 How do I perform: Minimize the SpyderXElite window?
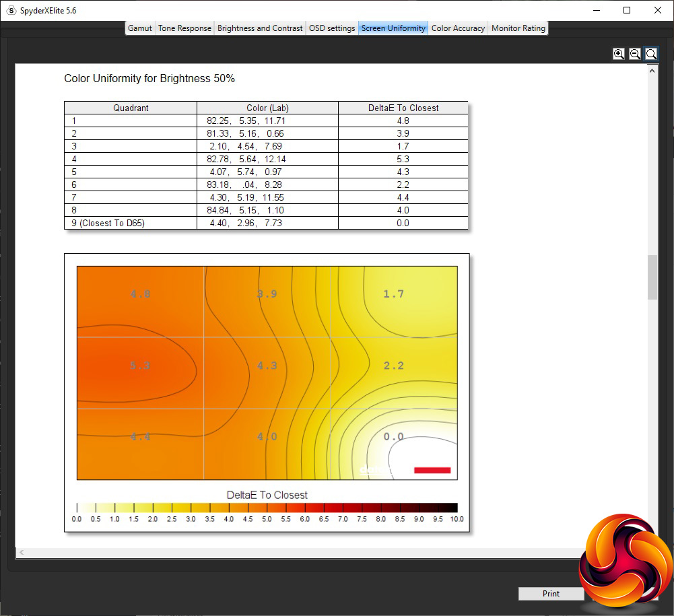coord(596,10)
